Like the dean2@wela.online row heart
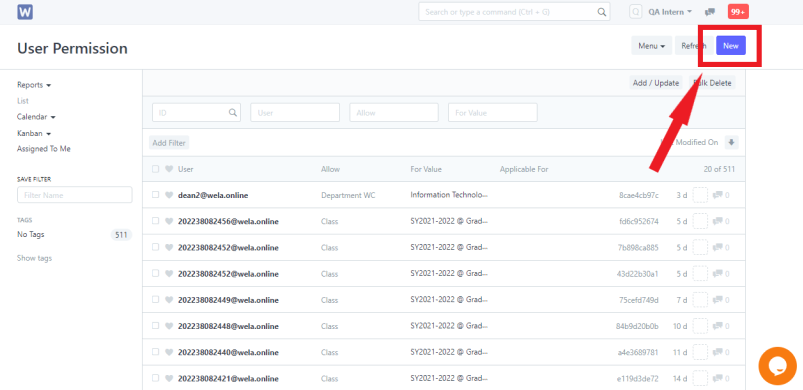 168,195
